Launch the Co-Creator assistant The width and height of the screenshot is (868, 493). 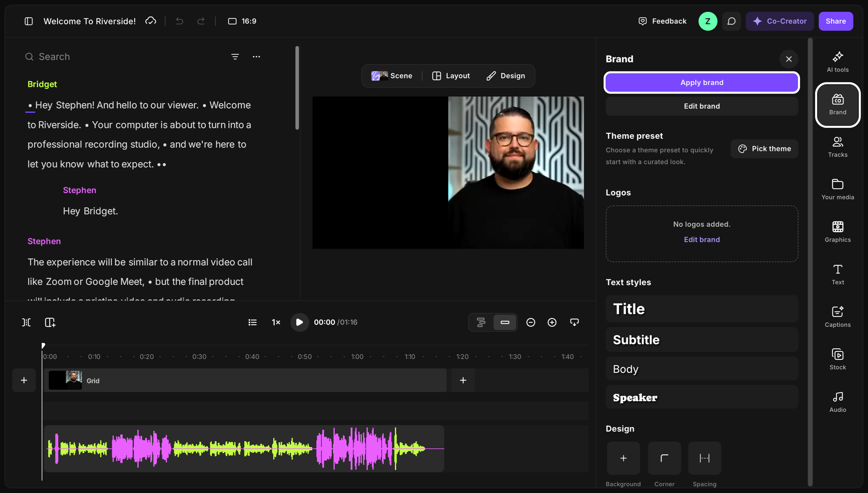(780, 21)
